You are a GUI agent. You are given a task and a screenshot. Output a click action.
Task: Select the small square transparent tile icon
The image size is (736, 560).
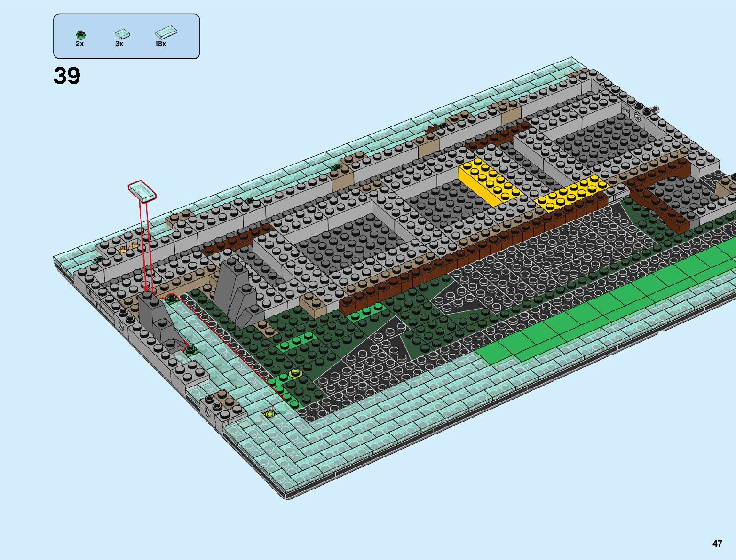122,33
